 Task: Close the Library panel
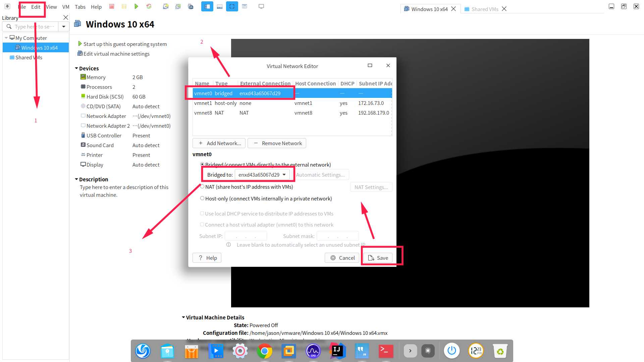(66, 17)
